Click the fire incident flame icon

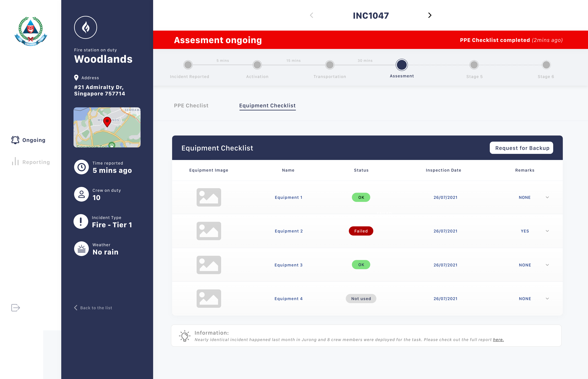[85, 27]
